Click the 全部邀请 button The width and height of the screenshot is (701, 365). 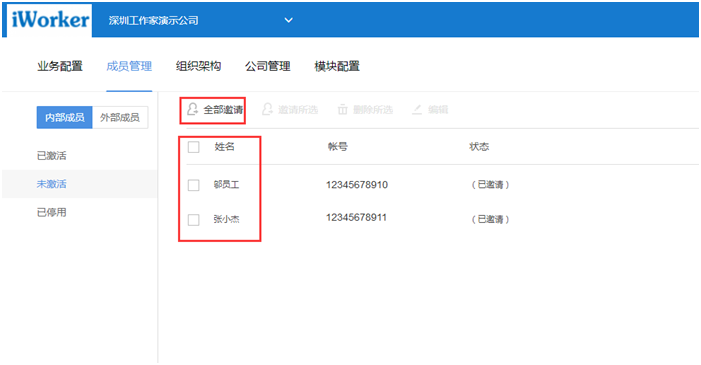215,110
